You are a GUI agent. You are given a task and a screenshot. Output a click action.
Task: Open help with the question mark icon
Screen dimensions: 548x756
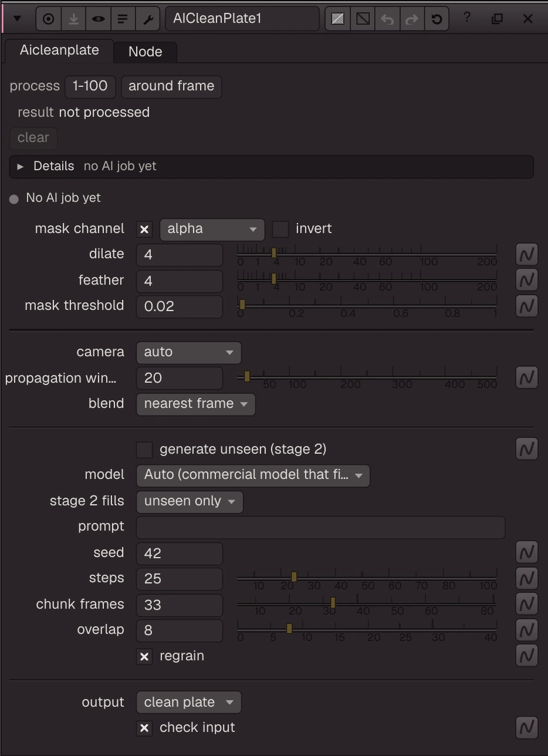466,18
